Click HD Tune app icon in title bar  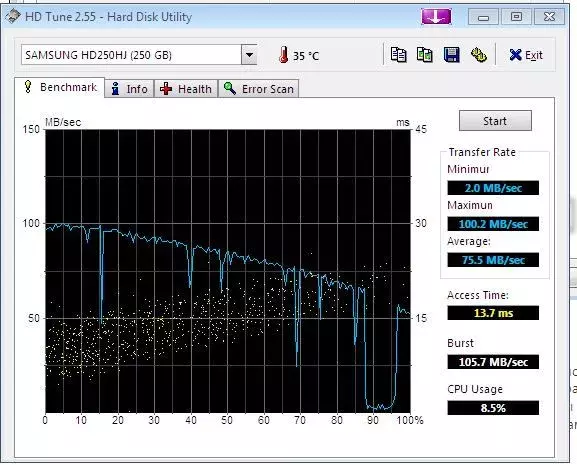(13, 17)
